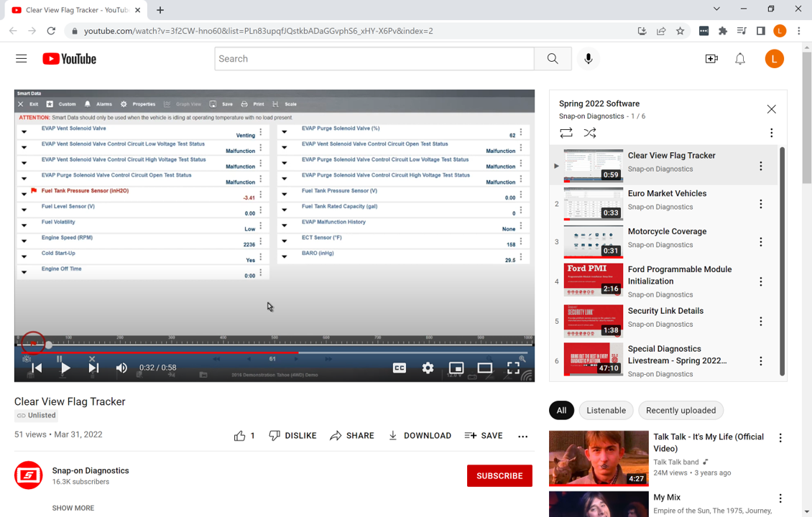
Task: Click the voice search microphone icon
Action: tap(588, 59)
